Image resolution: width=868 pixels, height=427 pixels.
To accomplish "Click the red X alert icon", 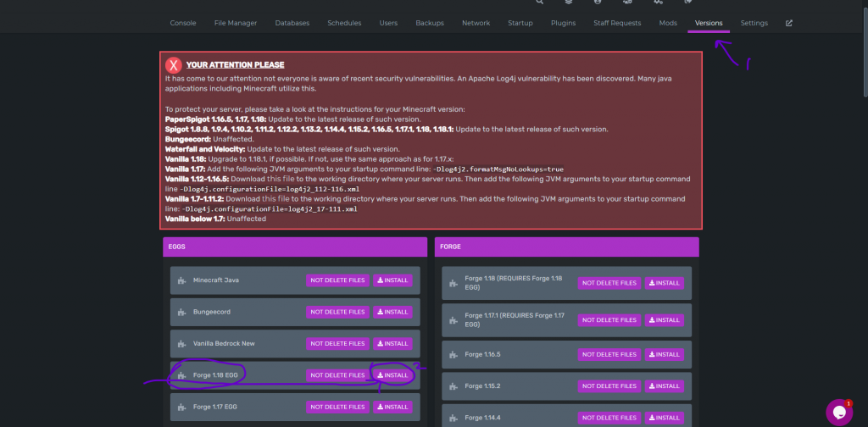I will point(174,65).
